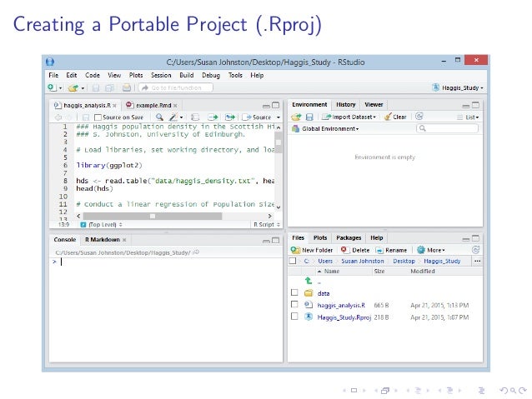Click the Find/Replace magnifier in editor toolbar
This screenshot has width=532, height=399.
pos(159,117)
